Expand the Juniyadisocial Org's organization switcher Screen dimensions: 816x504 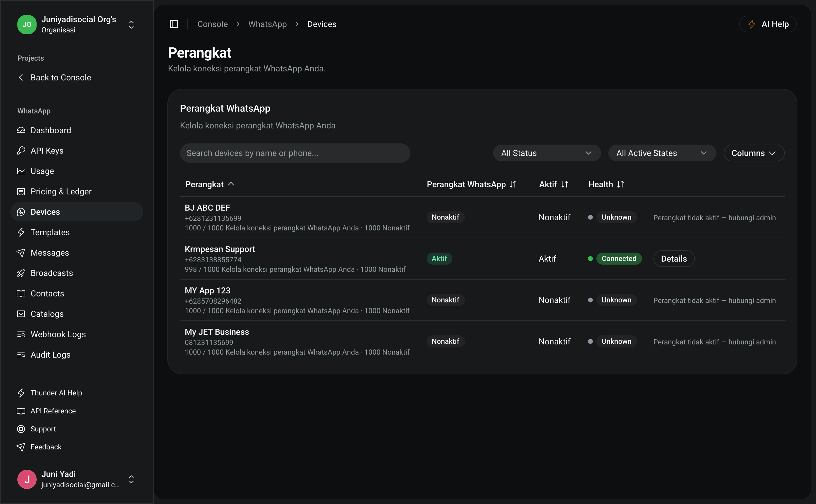pos(131,24)
